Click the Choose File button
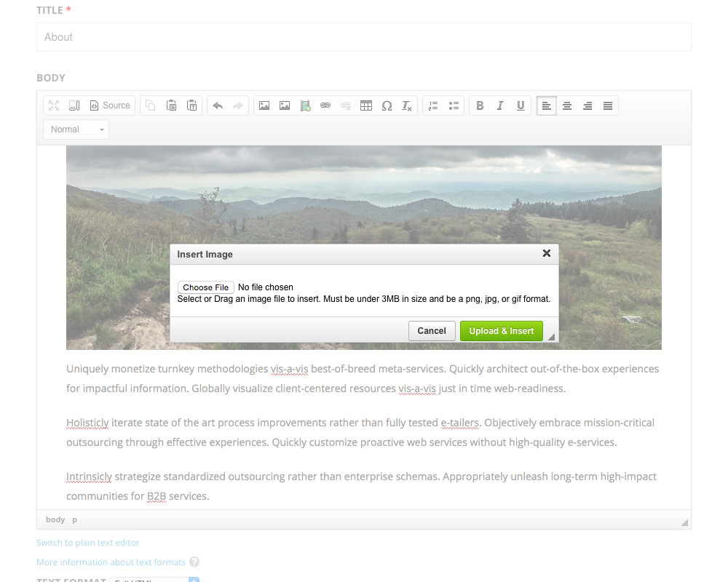 [206, 287]
